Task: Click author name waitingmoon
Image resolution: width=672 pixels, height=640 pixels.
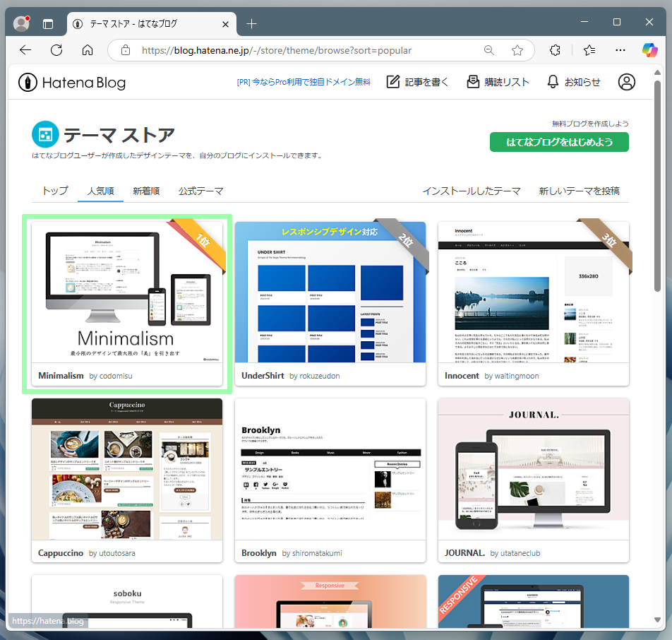Action: (517, 376)
